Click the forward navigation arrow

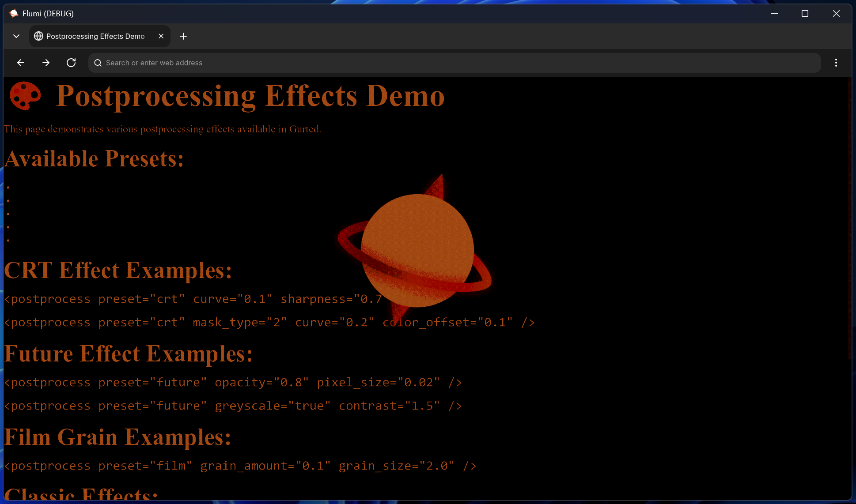46,63
